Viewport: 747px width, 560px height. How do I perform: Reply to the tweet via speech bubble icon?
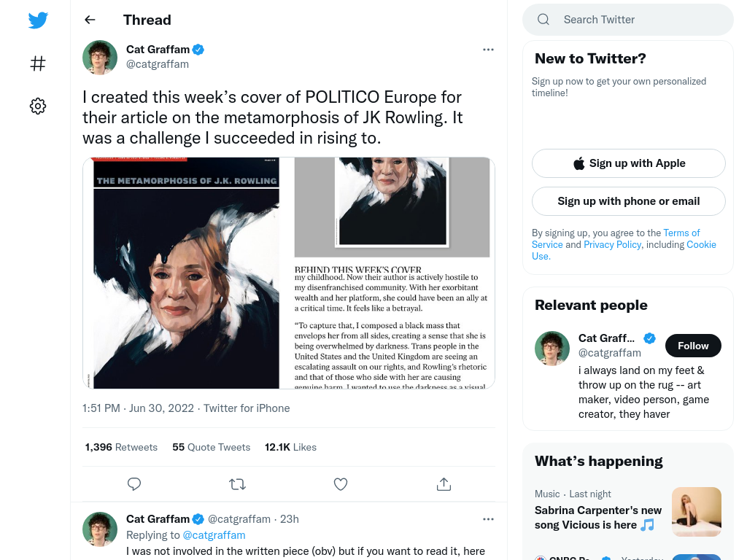pyautogui.click(x=134, y=484)
